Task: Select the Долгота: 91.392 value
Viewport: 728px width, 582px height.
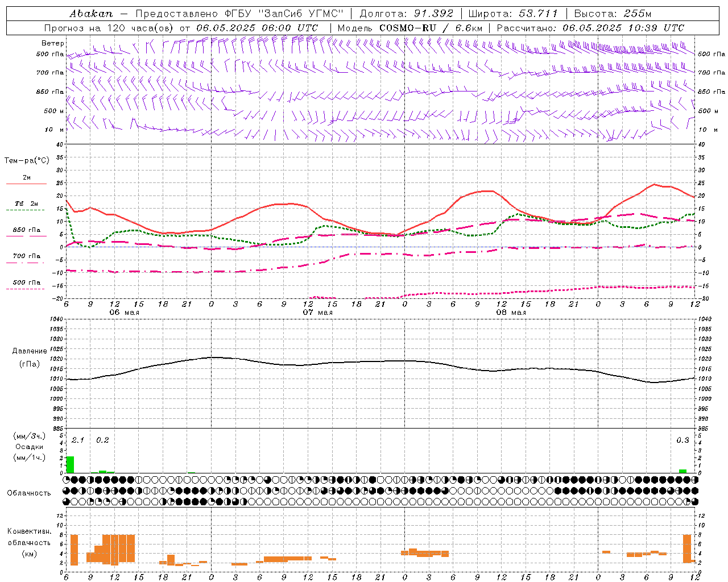Action: pos(407,13)
